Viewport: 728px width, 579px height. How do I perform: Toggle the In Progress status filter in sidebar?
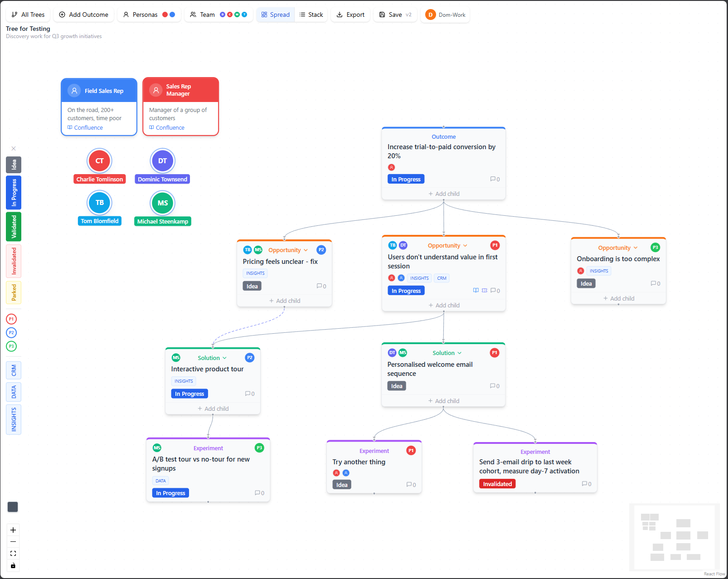tap(14, 192)
